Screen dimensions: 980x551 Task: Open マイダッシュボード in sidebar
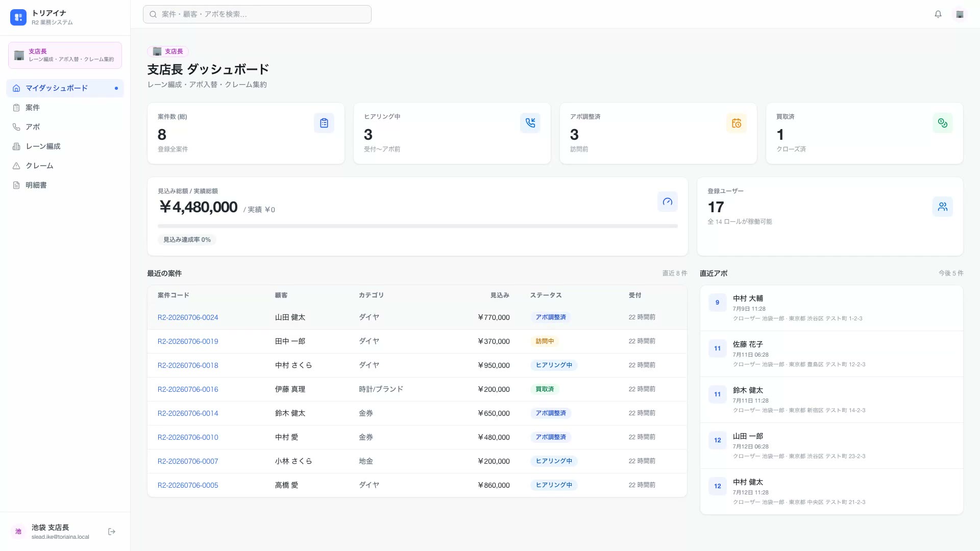coord(65,88)
